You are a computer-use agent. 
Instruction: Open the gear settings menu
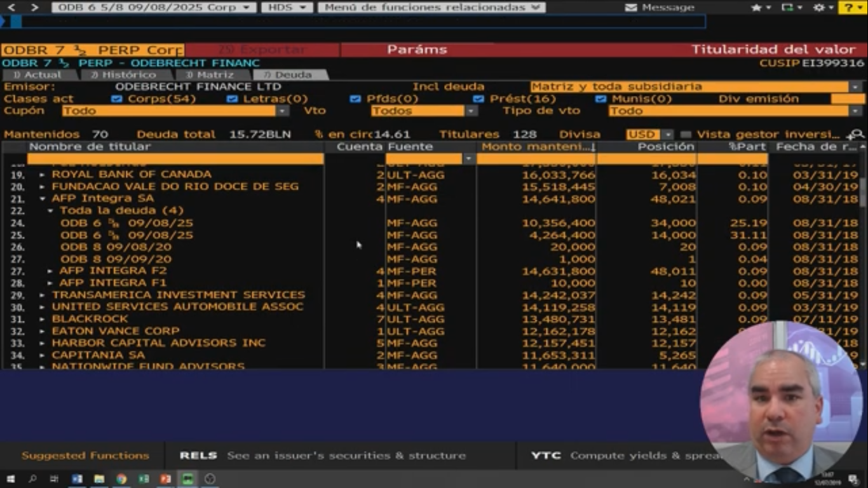tap(824, 8)
